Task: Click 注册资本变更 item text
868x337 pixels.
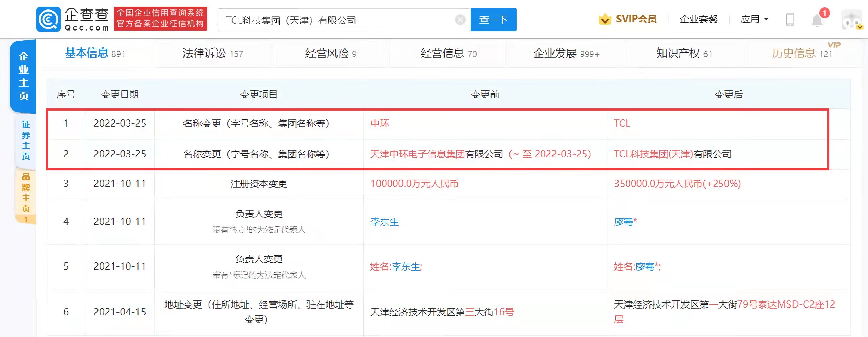Action: (259, 183)
